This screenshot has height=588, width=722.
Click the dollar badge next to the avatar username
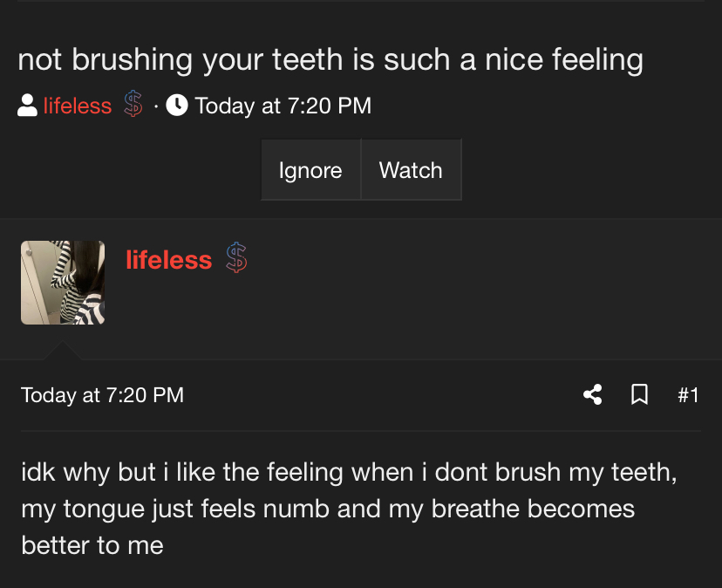(x=236, y=259)
